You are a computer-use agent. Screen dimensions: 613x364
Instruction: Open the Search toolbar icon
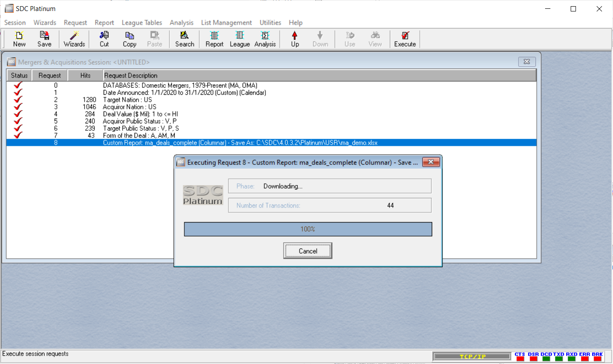coord(184,39)
